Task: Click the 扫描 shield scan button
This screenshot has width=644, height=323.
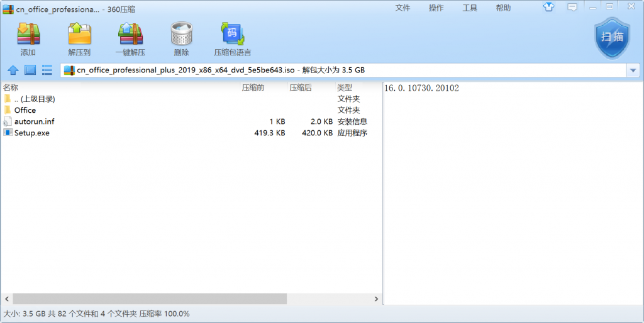Action: tap(612, 38)
